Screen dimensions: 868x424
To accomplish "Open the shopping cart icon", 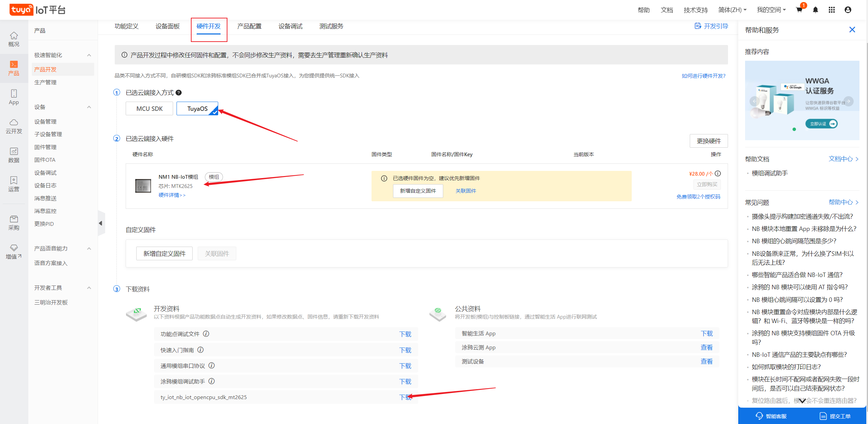I will coord(799,10).
